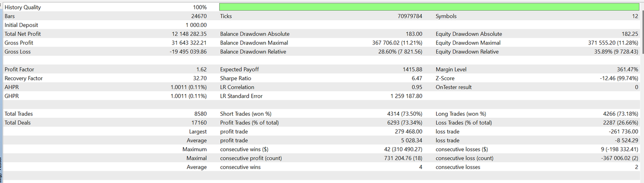Screen dimensions: 644x183
Task: Select Average loss trade value -8 524.29
Action: coord(627,141)
